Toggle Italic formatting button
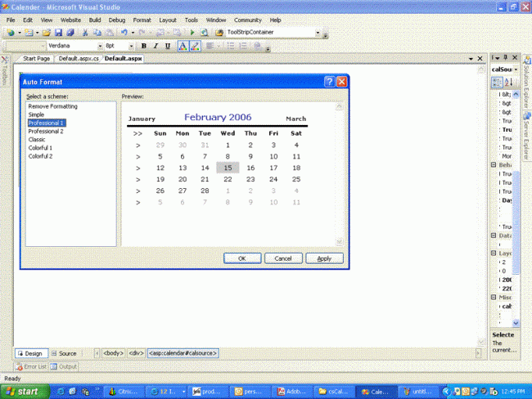 click(156, 46)
